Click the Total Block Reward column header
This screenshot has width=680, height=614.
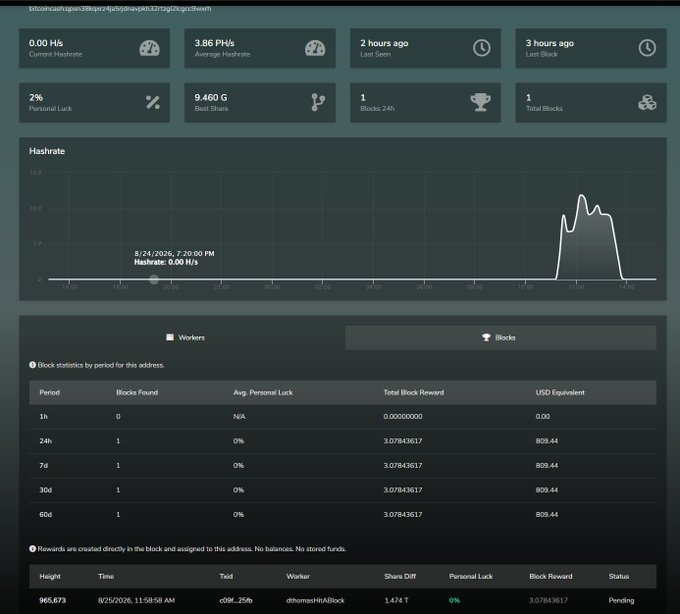414,392
